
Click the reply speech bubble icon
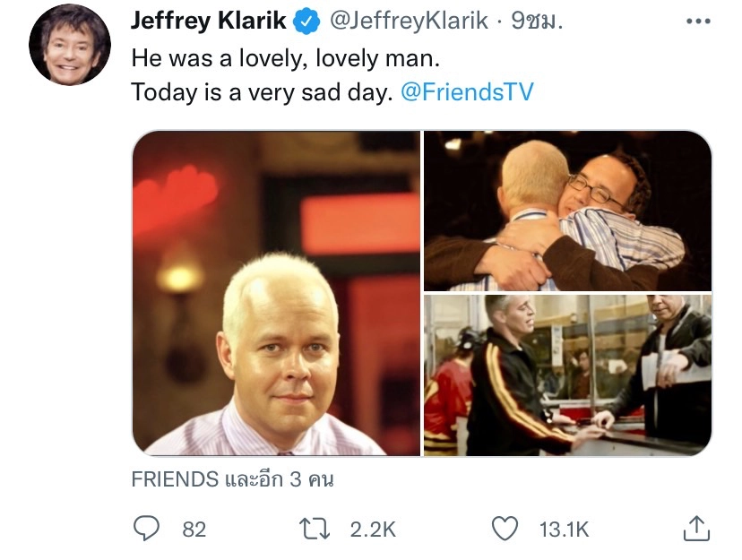click(x=146, y=529)
